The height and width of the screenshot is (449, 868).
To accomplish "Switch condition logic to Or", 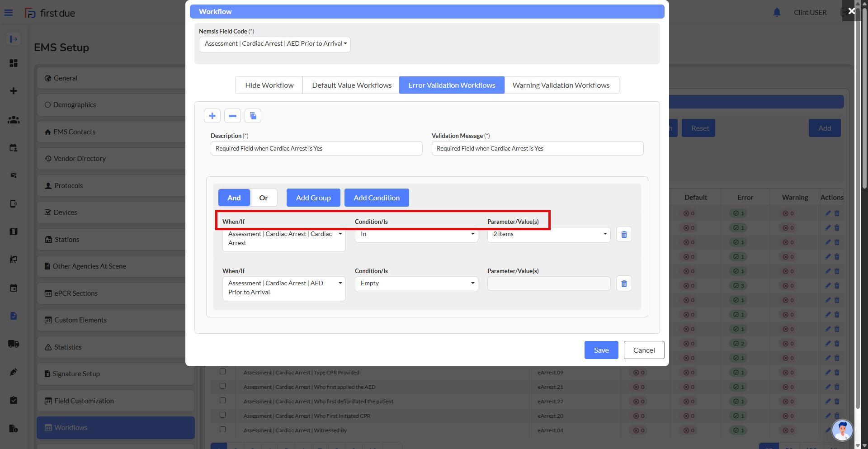I will [263, 198].
